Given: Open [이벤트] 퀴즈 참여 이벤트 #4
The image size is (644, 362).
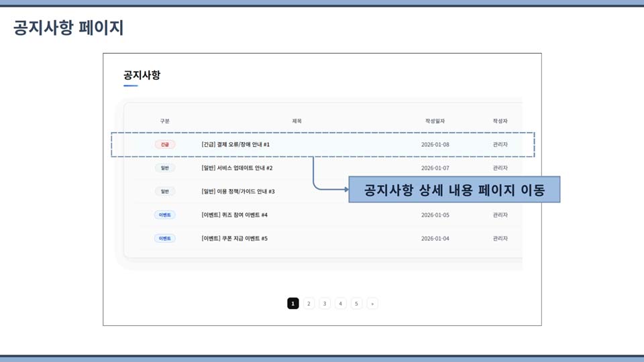Looking at the screenshot, I should click(x=234, y=215).
